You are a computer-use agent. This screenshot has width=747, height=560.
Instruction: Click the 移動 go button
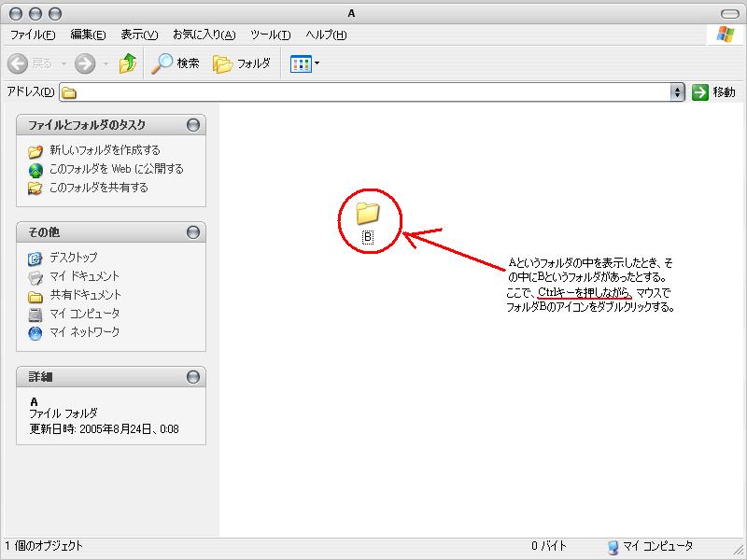[713, 91]
